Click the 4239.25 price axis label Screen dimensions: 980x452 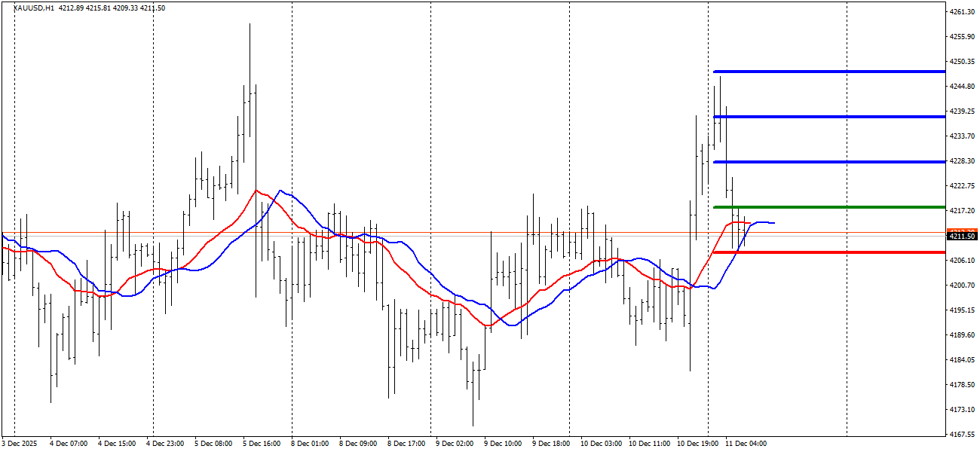point(962,111)
